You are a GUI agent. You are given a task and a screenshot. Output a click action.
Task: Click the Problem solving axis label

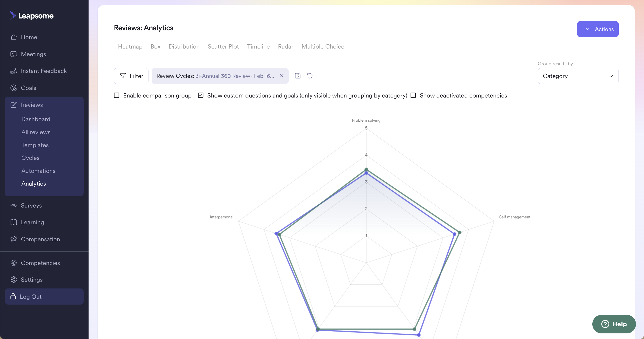(366, 120)
